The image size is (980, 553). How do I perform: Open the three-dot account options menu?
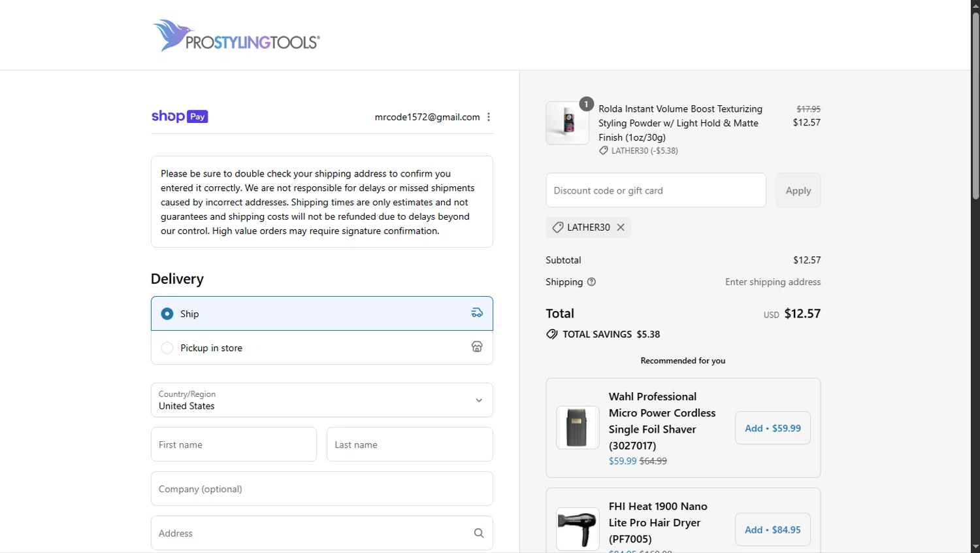point(489,117)
